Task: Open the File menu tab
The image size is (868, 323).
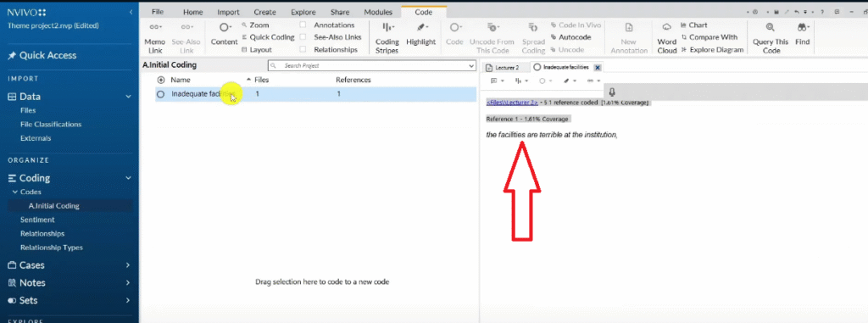Action: click(157, 12)
